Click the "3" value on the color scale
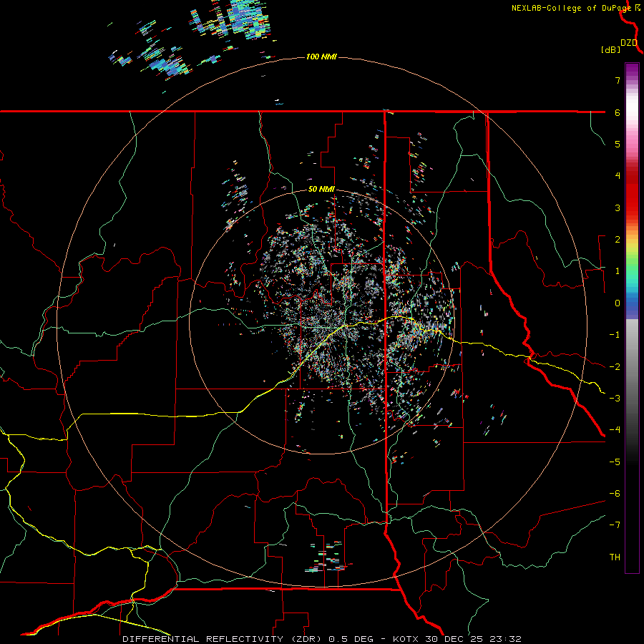The width and height of the screenshot is (644, 644). click(618, 208)
